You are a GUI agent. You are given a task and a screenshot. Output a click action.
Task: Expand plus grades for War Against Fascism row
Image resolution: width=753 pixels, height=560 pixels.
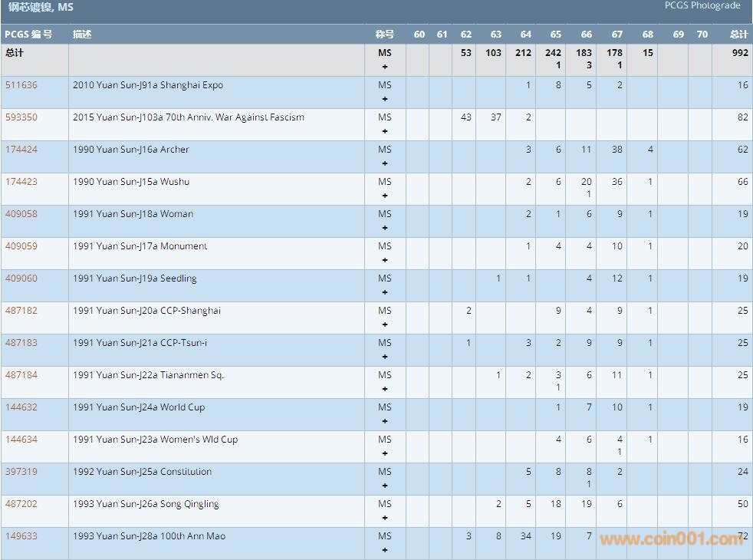point(384,131)
